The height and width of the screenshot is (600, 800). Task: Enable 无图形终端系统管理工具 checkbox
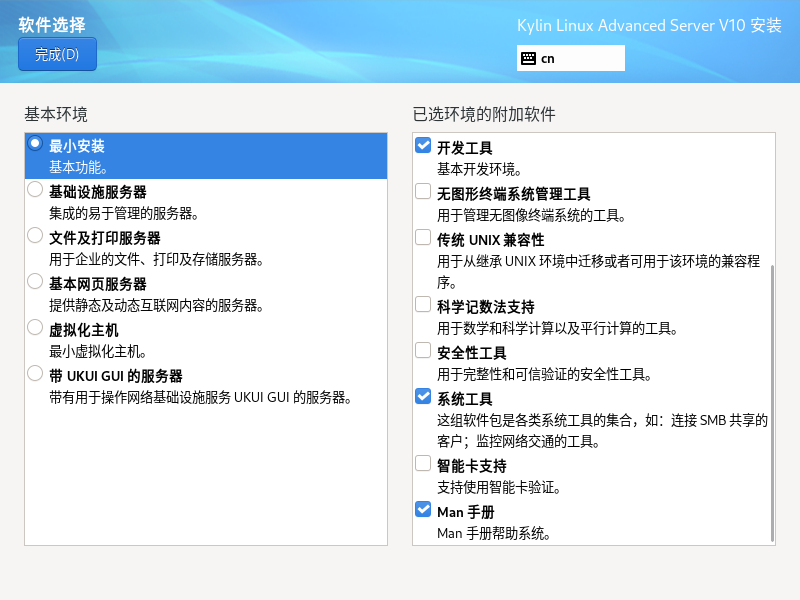point(423,192)
